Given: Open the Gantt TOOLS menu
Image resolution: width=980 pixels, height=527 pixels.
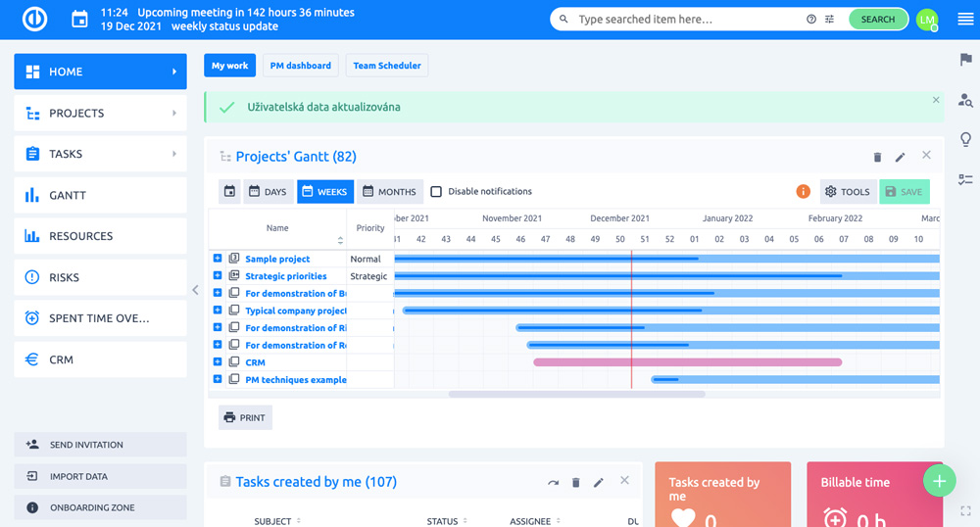Looking at the screenshot, I should coord(848,192).
